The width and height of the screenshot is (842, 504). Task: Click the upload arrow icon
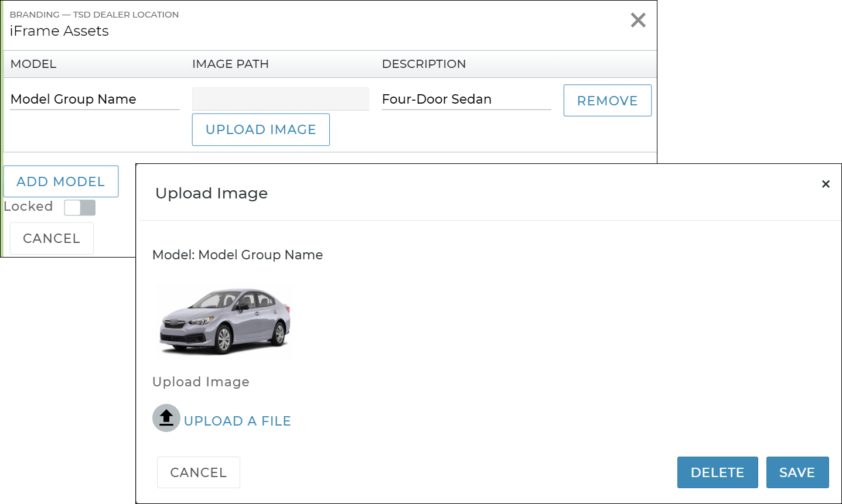[166, 418]
